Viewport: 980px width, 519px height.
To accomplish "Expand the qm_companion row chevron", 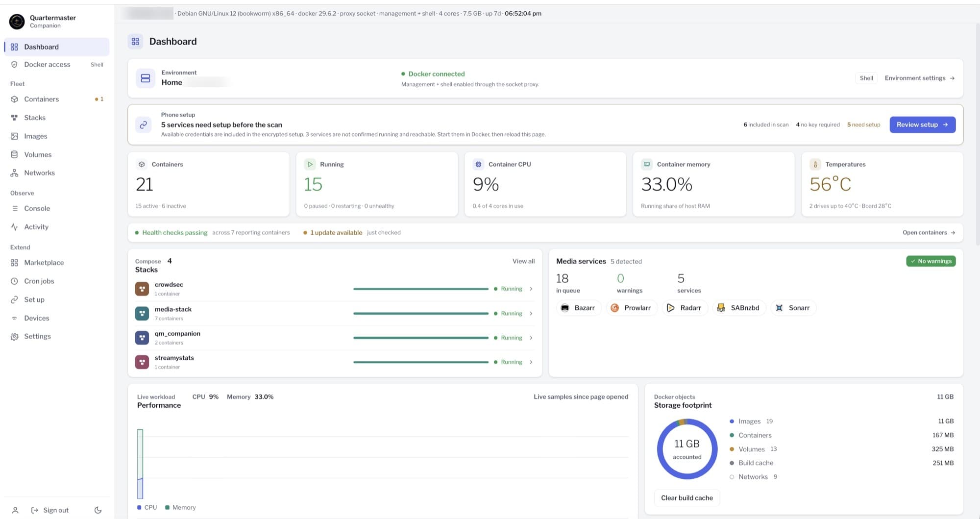I will pyautogui.click(x=531, y=338).
